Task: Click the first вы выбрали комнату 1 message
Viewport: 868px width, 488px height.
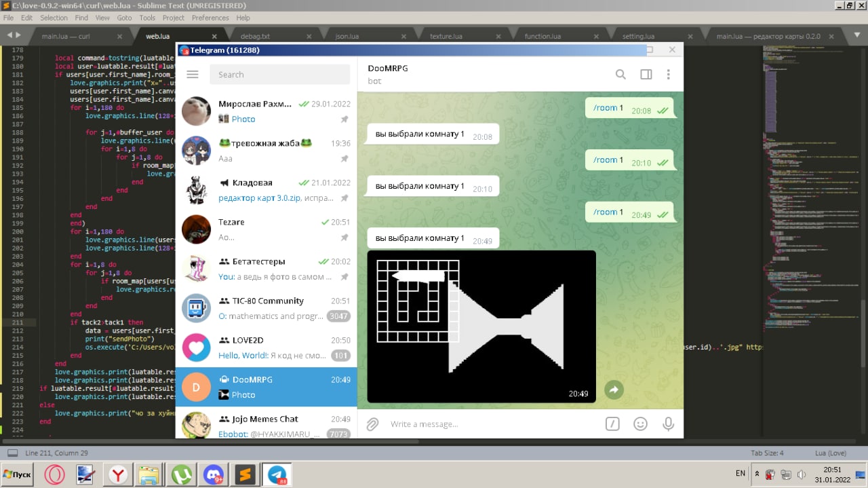Action: click(433, 134)
